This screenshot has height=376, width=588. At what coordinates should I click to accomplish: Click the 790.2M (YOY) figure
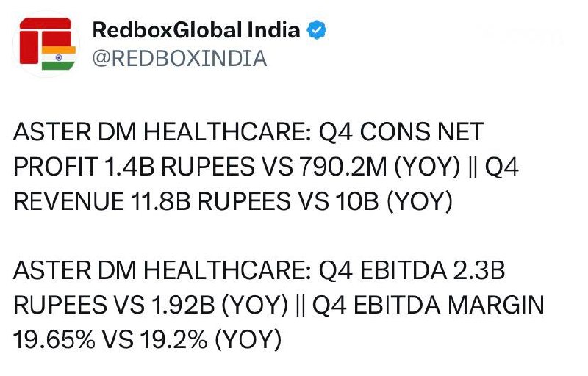pos(379,167)
